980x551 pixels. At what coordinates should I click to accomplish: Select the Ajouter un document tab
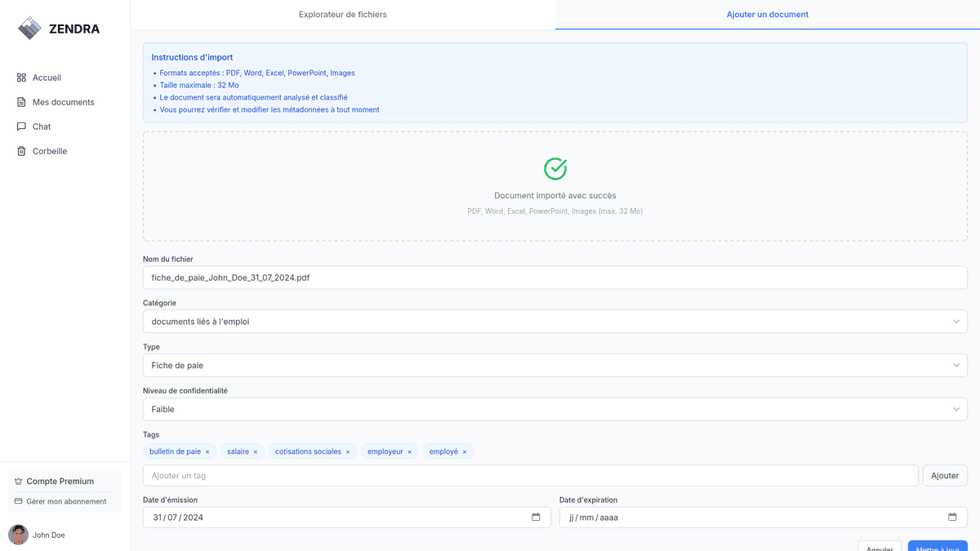tap(768, 15)
